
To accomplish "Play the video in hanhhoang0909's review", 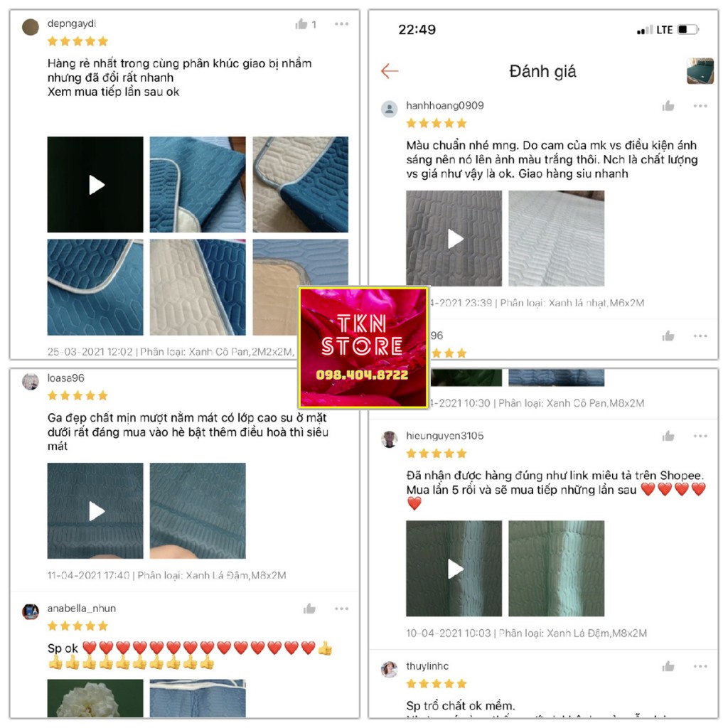I will click(454, 238).
